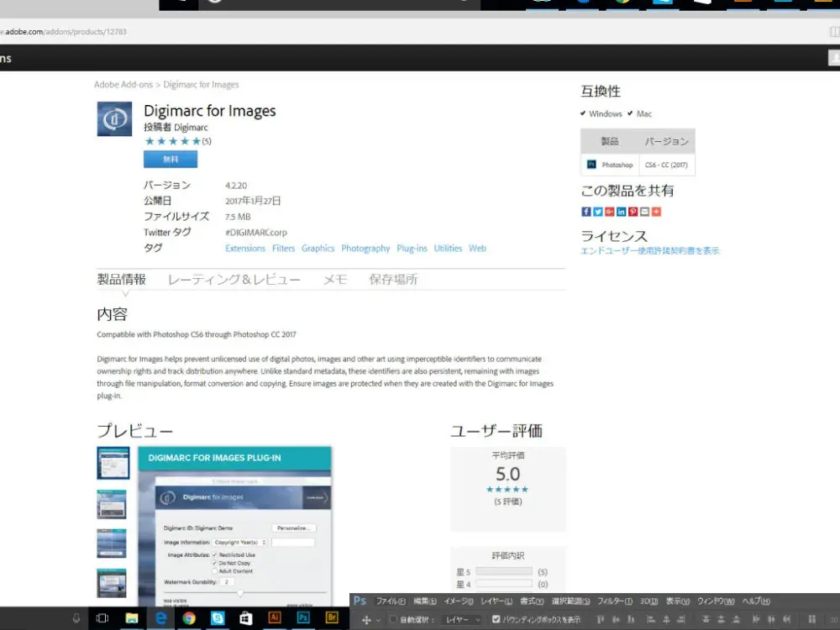Open the end user license agreement link
Viewport: 840px width, 630px height.
(650, 250)
